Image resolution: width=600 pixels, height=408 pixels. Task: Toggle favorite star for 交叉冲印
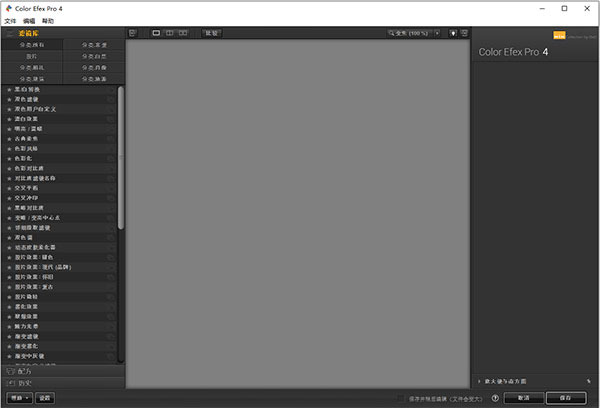tap(9, 198)
